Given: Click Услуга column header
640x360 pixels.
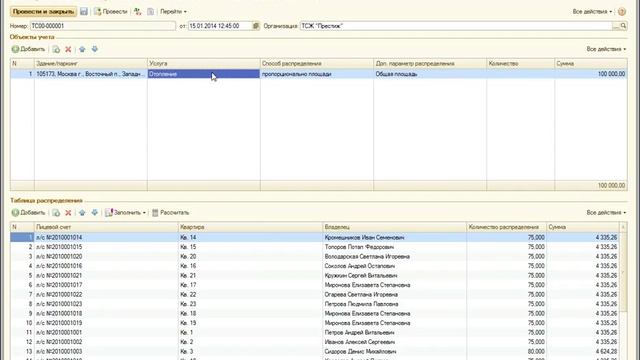Looking at the screenshot, I should tap(204, 64).
